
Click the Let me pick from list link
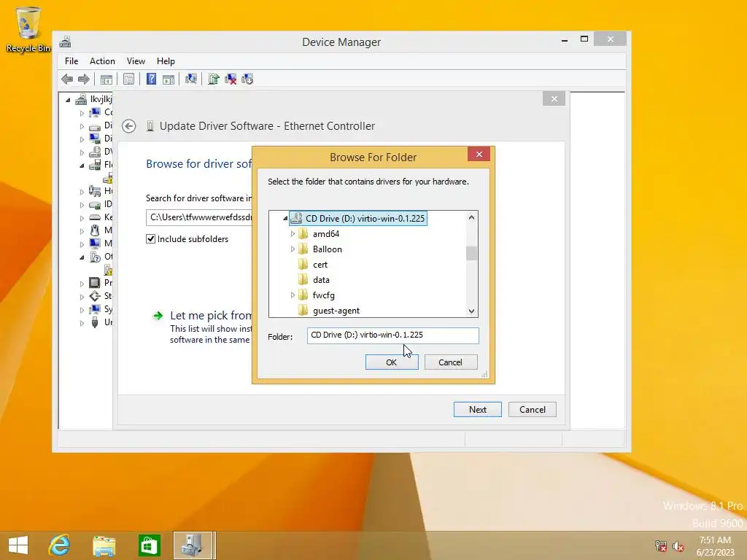pos(211,315)
